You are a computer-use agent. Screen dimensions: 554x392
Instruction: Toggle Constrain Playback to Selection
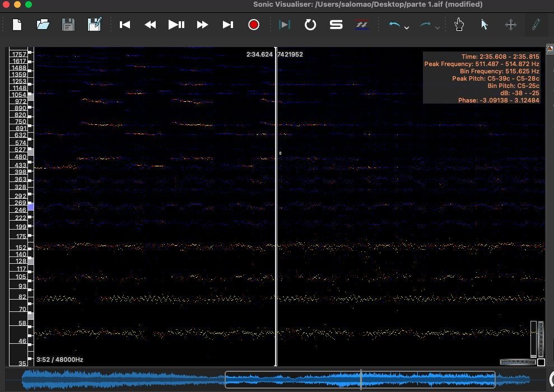point(285,25)
